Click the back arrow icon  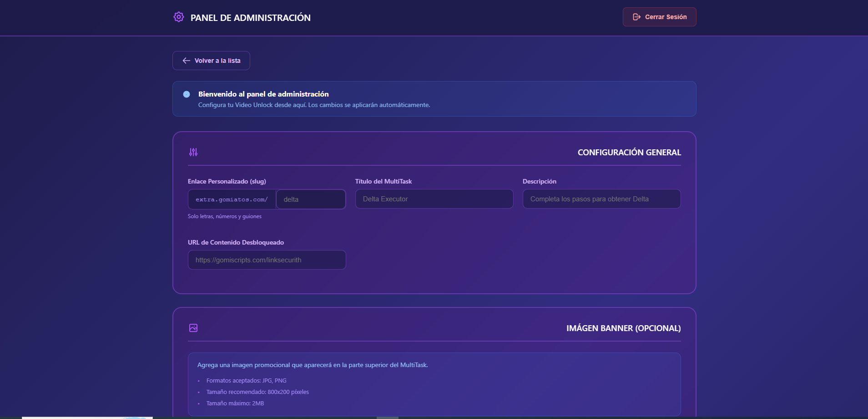click(x=187, y=61)
